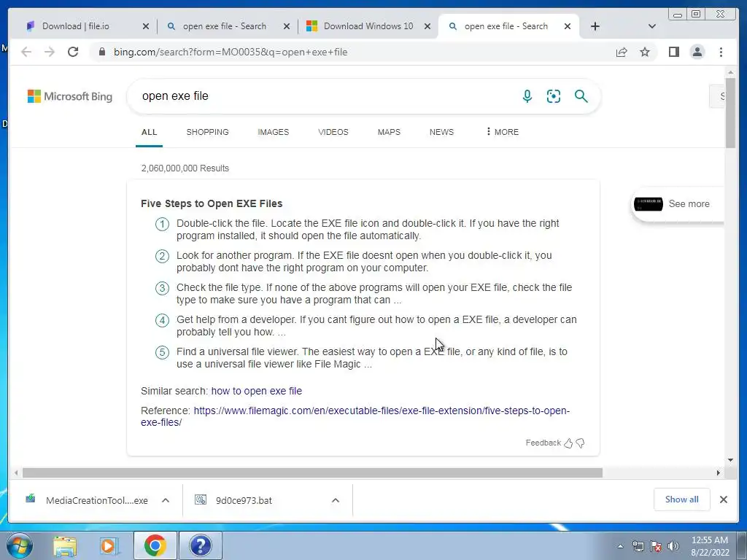Switch to SHOPPING results

[207, 132]
